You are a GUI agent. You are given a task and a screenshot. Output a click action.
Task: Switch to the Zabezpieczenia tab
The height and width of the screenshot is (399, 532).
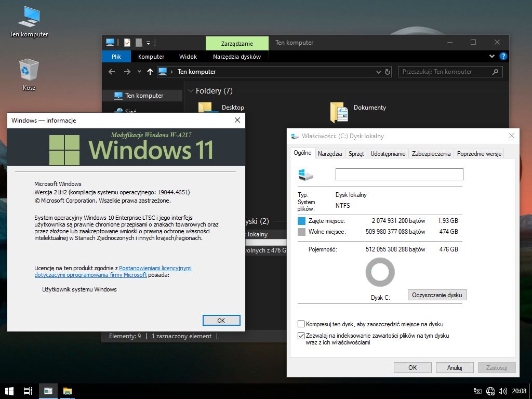[431, 154]
